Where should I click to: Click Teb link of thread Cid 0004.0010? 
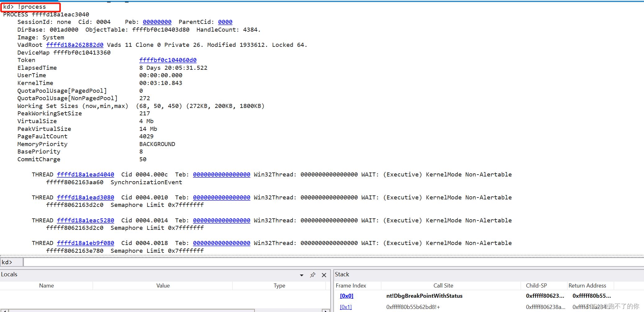222,198
